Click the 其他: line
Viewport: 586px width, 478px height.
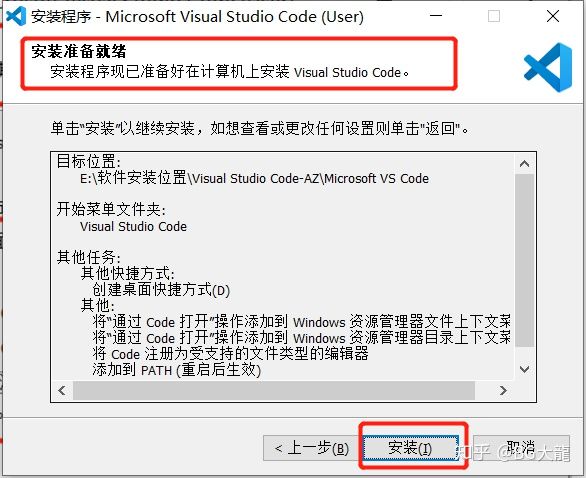[x=98, y=306]
